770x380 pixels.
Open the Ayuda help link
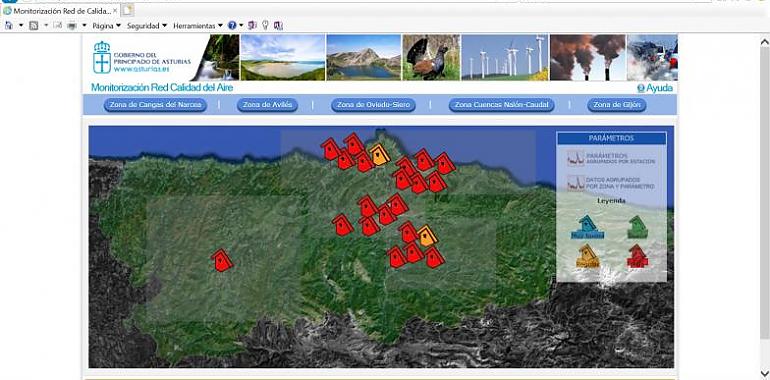(655, 88)
